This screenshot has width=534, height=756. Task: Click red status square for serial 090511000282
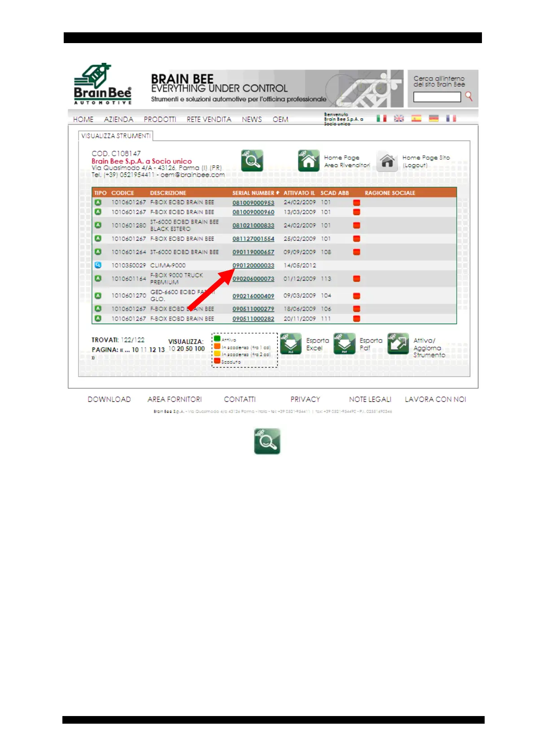[x=357, y=319]
